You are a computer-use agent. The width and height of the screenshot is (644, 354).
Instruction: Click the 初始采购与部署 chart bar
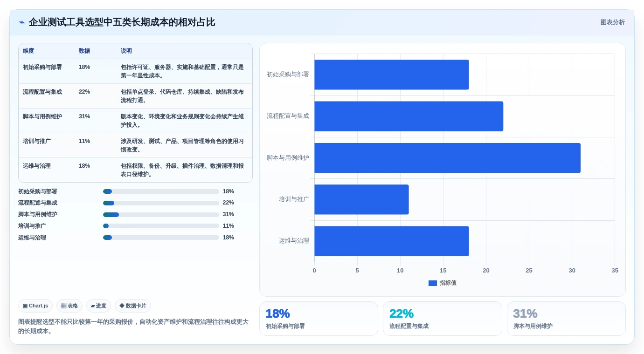tap(392, 75)
